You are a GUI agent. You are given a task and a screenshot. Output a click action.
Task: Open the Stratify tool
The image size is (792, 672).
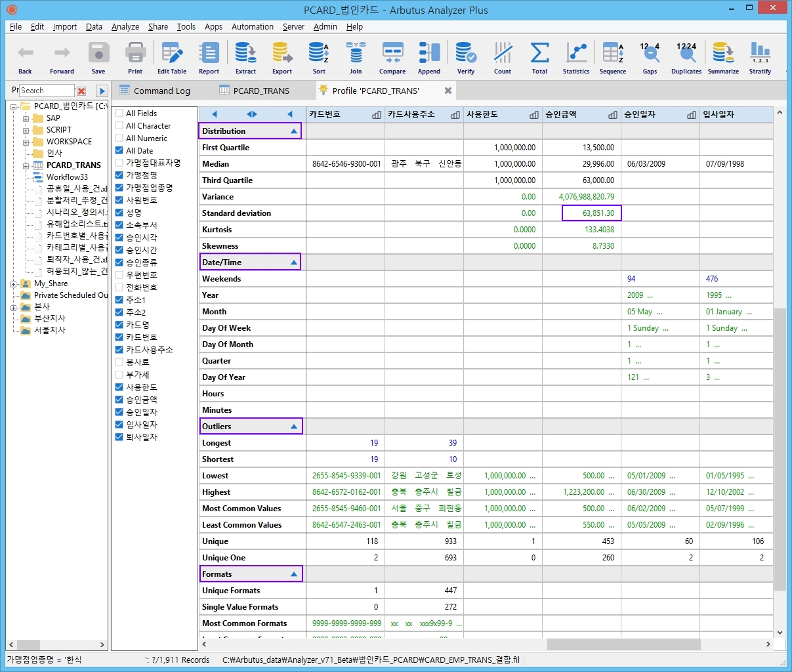[x=761, y=56]
